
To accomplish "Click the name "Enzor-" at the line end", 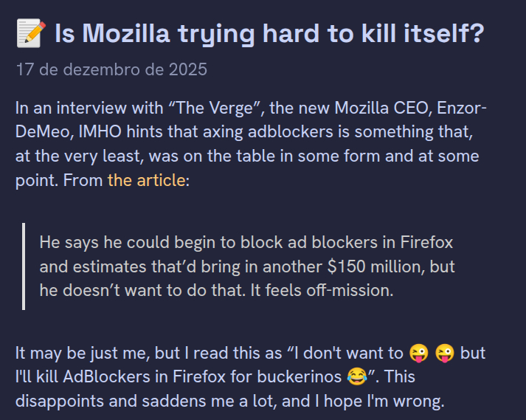I will click(460, 109).
